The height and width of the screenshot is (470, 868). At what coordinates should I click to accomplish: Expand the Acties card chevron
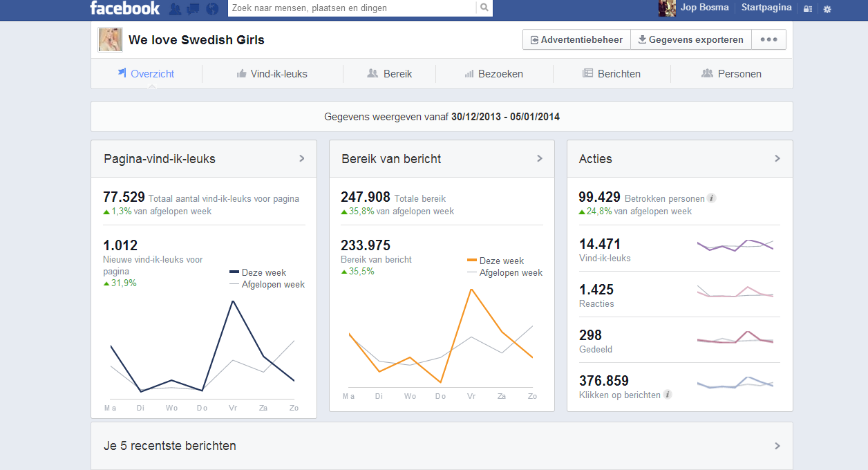click(x=777, y=159)
